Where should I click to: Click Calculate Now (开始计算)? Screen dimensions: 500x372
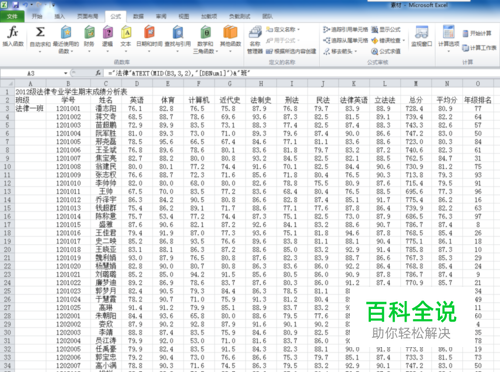coord(477,33)
